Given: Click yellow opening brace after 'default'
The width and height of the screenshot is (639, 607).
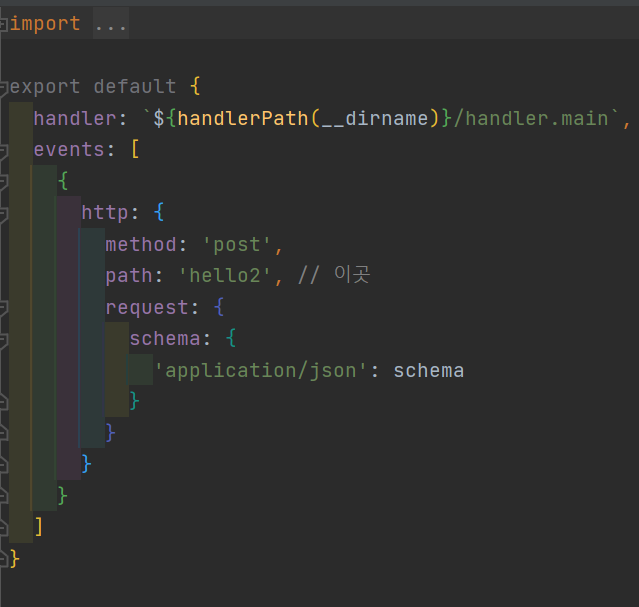Looking at the screenshot, I should tap(195, 86).
